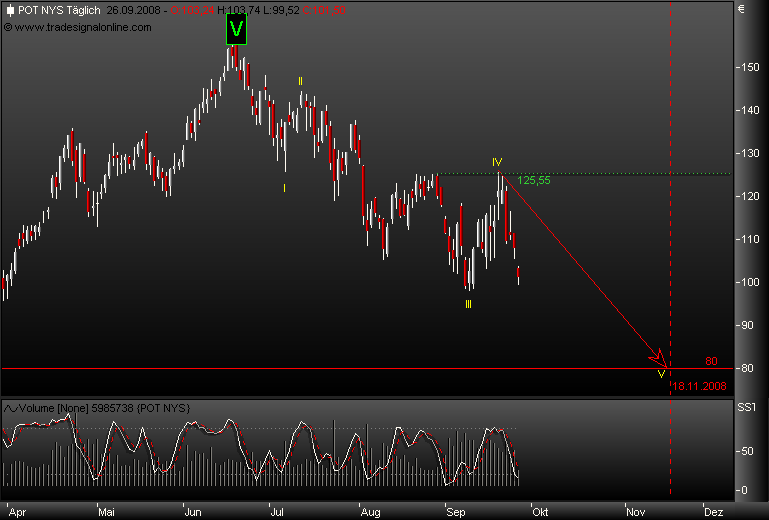This screenshot has height=520, width=769.
Task: Click the Dez month on time axis
Action: (x=713, y=512)
